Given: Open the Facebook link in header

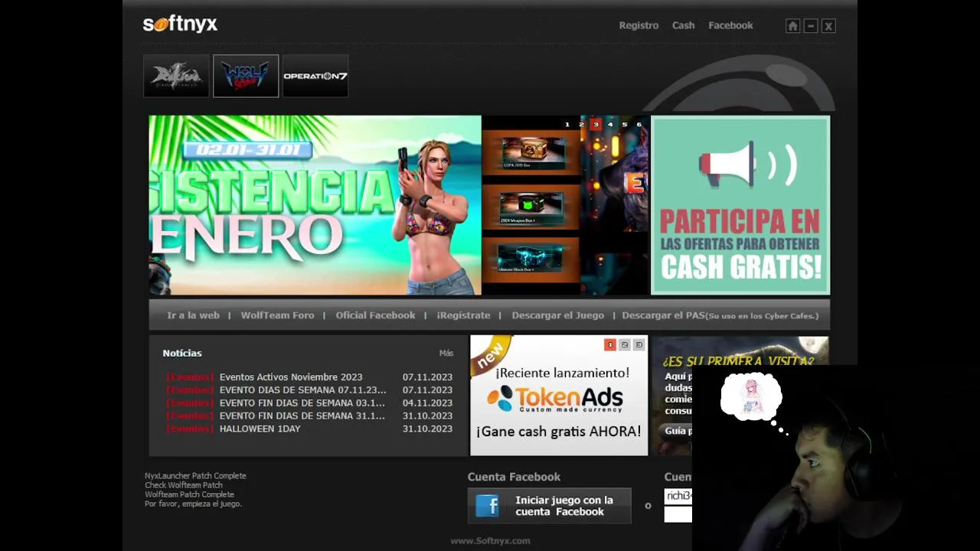Looking at the screenshot, I should pos(730,25).
